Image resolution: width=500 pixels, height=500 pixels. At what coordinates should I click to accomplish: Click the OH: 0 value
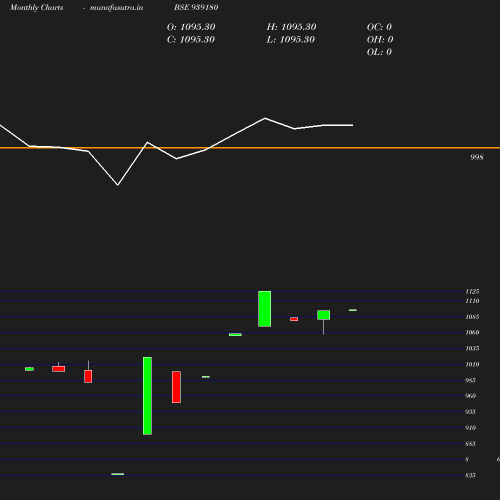click(380, 39)
